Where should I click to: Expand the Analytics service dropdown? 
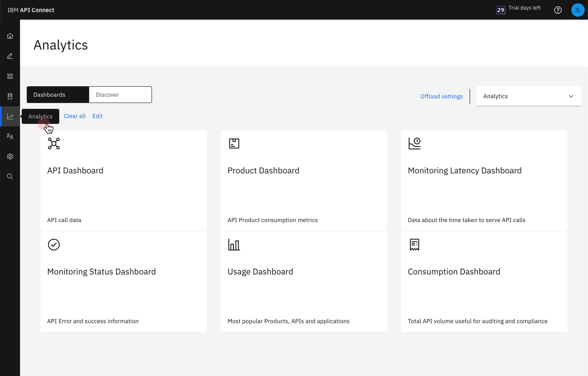[x=529, y=96]
